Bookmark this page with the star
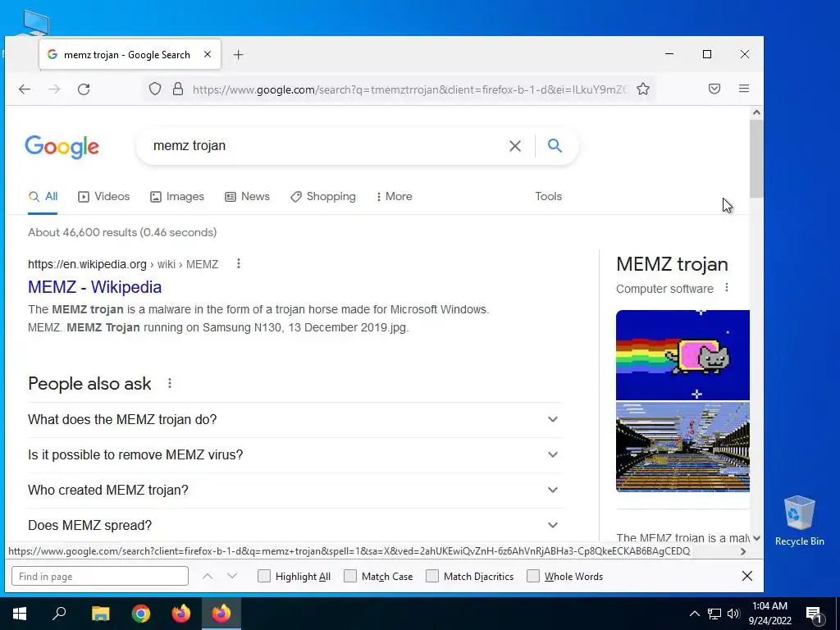Screen dimensions: 840x630 coord(643,89)
